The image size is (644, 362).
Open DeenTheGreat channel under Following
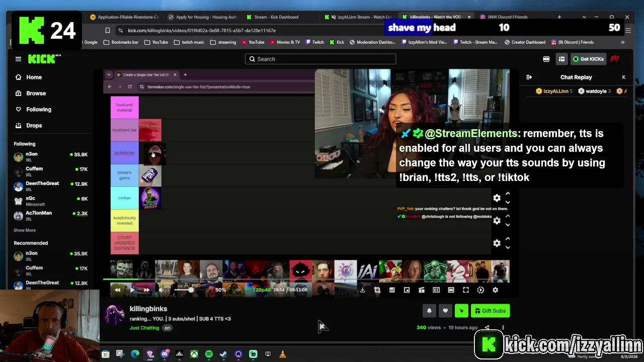point(50,186)
